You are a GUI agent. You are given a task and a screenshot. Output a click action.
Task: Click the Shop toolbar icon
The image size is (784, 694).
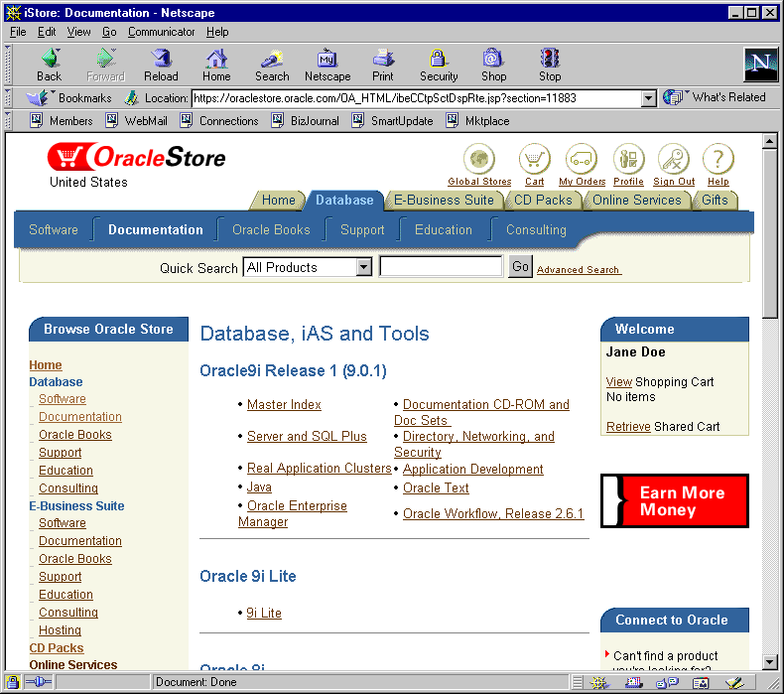coord(493,58)
